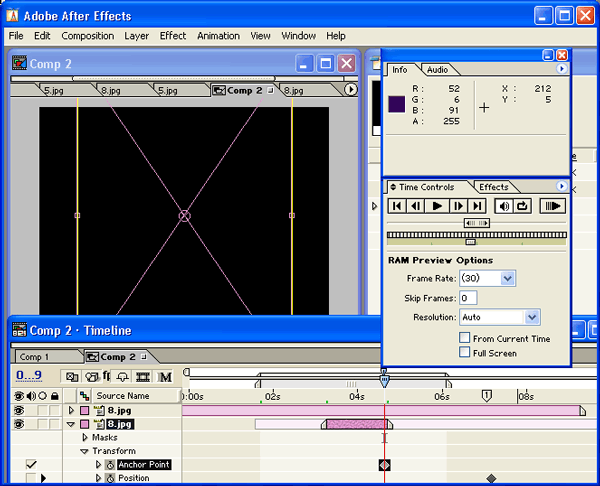Image resolution: width=600 pixels, height=486 pixels.
Task: Toggle the Anchor Point stopwatch
Action: (110, 465)
